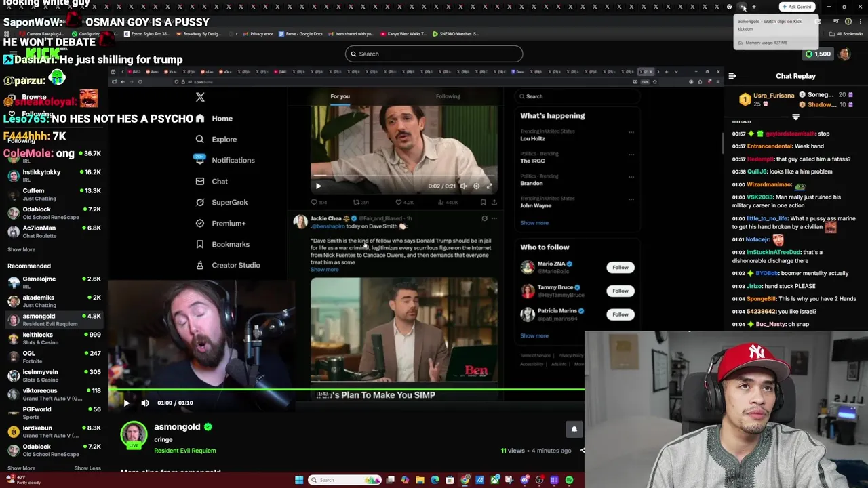The width and height of the screenshot is (868, 488).
Task: Expand the Following list with Show More
Action: pyautogui.click(x=21, y=249)
